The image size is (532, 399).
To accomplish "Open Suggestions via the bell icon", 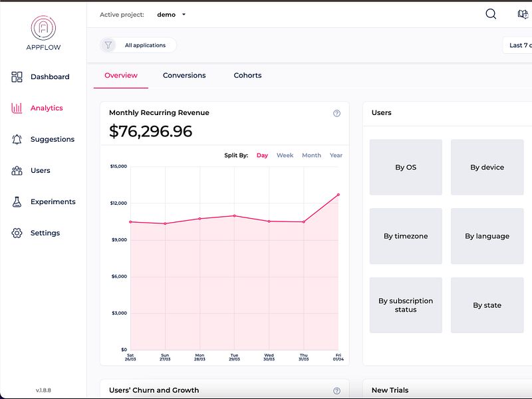I will point(16,139).
